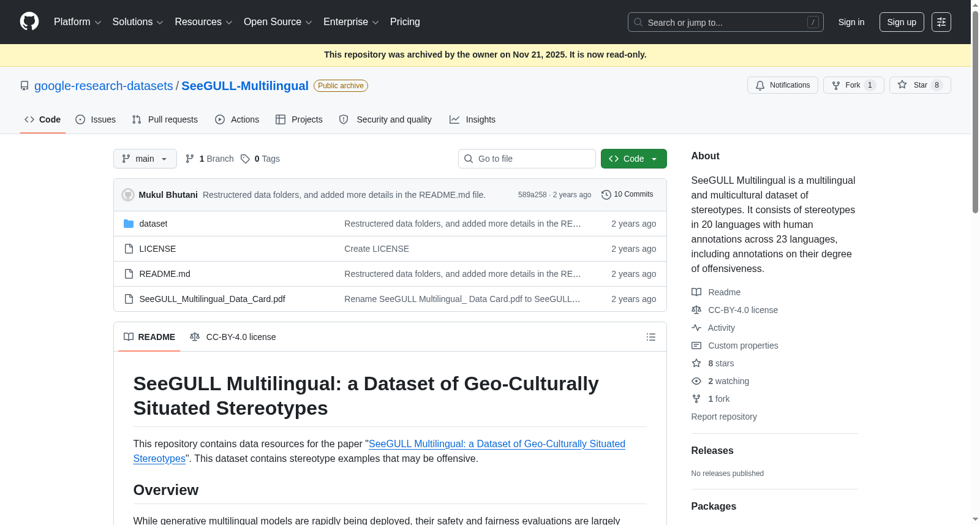Image resolution: width=980 pixels, height=525 pixels.
Task: Click the Sign up button
Action: coord(902,22)
